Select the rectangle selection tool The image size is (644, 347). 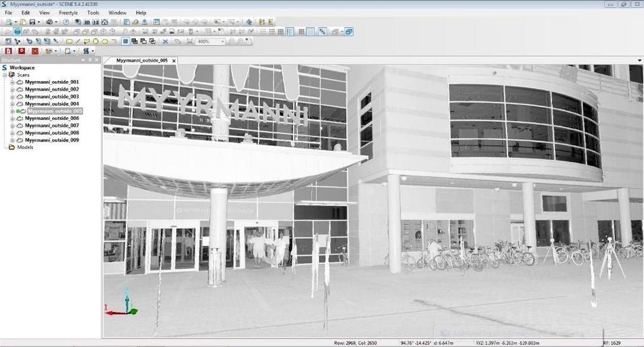pyautogui.click(x=69, y=41)
